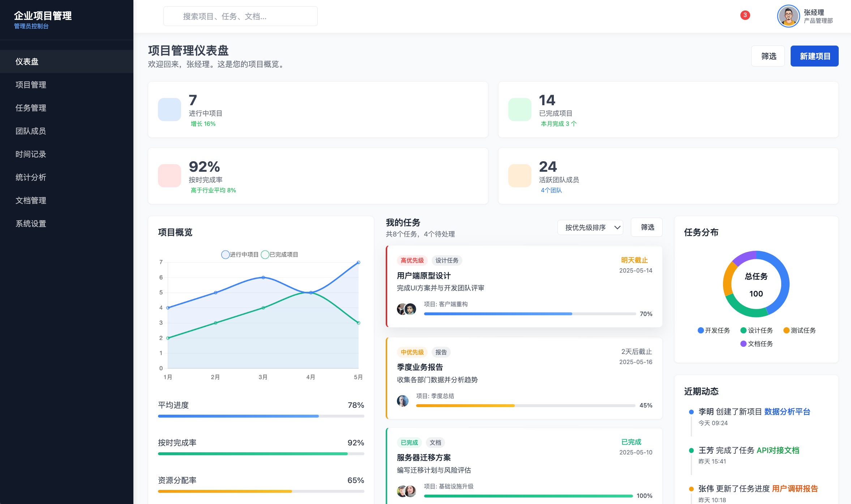Image resolution: width=851 pixels, height=504 pixels.
Task: Click the pink 按时完成率 stat icon
Action: [x=169, y=176]
